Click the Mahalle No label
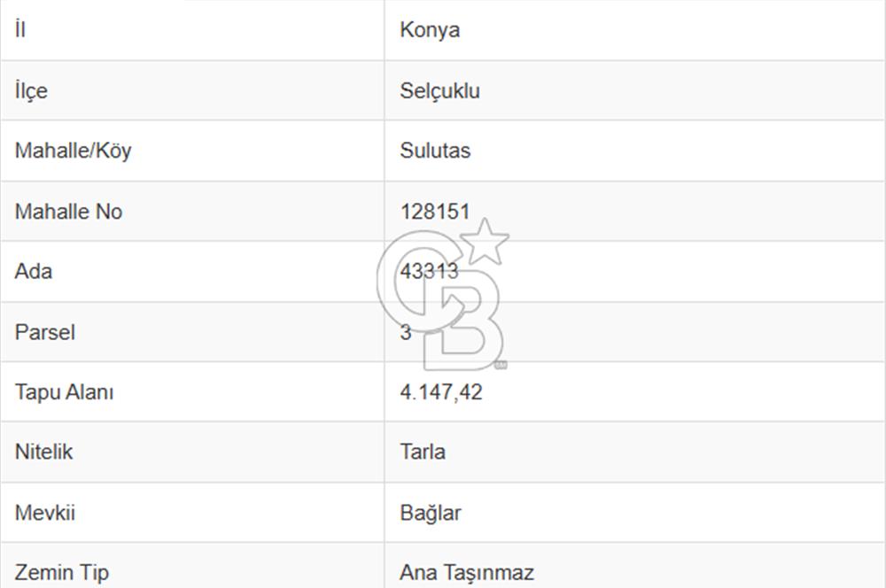This screenshot has width=886, height=588. (68, 212)
